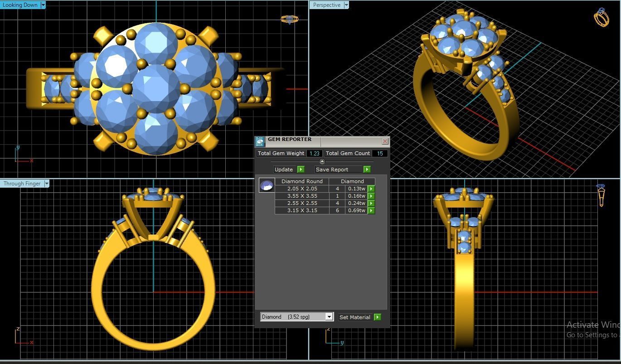
Task: Click the Total Gem Count value 15
Action: click(380, 153)
